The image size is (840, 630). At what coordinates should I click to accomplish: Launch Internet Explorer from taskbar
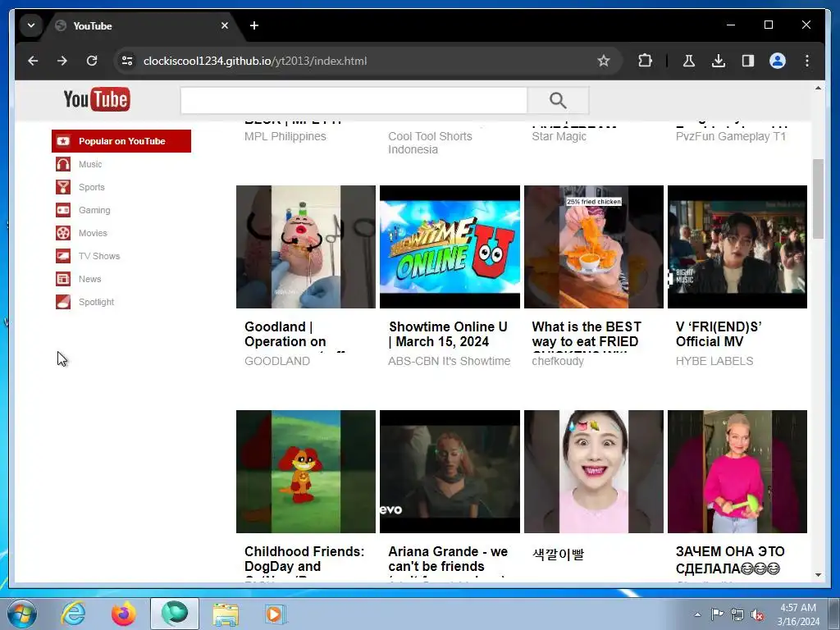point(73,614)
